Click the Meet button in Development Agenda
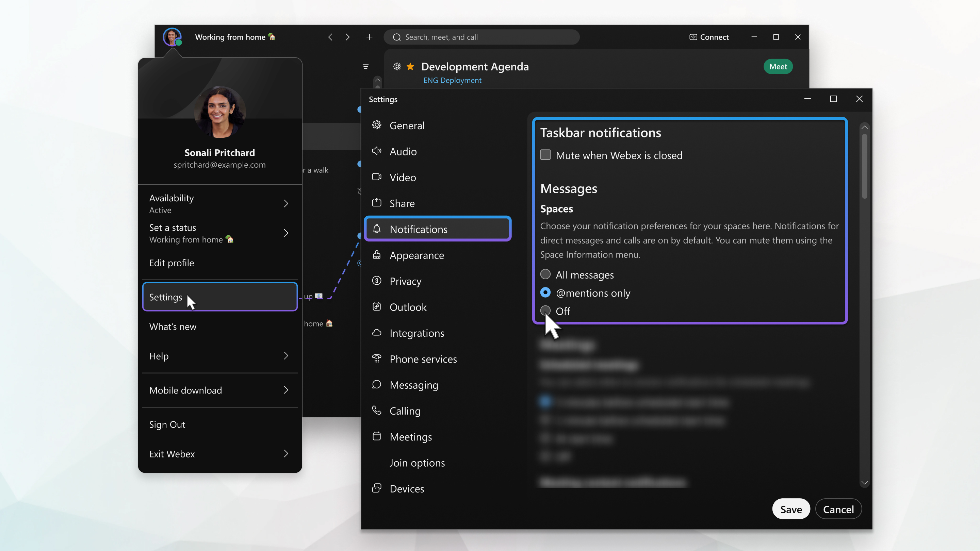The height and width of the screenshot is (551, 980). click(x=778, y=67)
